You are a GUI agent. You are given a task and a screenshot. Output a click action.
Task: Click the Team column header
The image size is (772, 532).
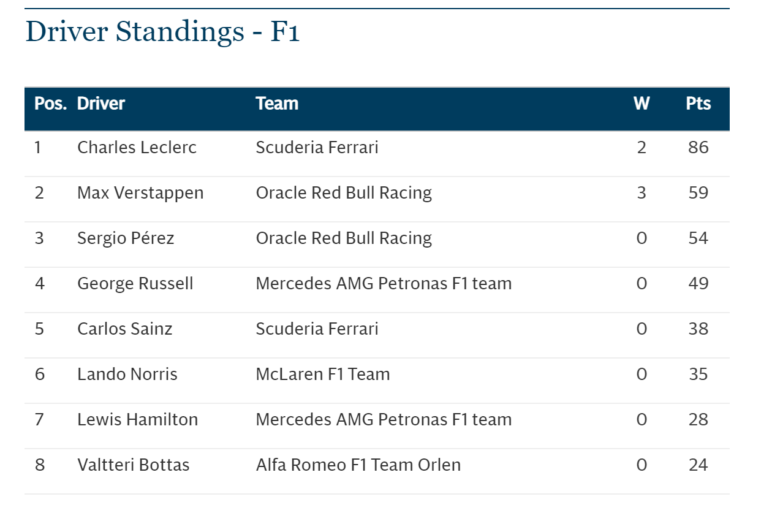click(x=277, y=104)
